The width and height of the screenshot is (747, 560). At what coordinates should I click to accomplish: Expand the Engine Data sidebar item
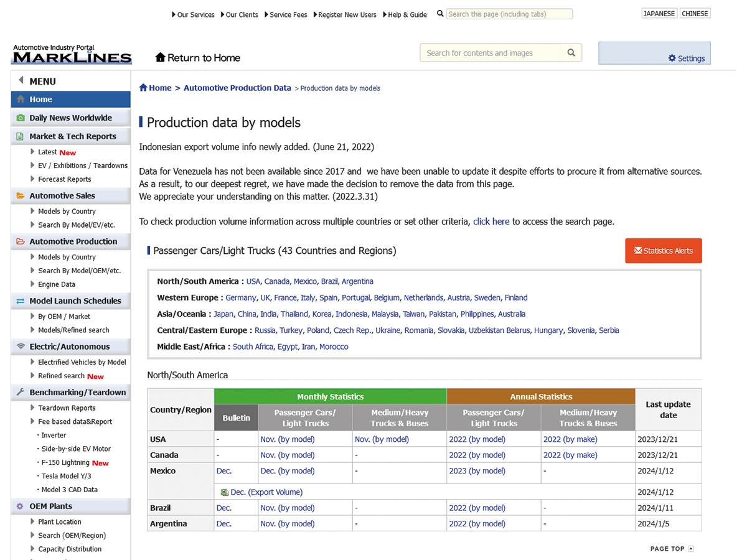click(53, 284)
